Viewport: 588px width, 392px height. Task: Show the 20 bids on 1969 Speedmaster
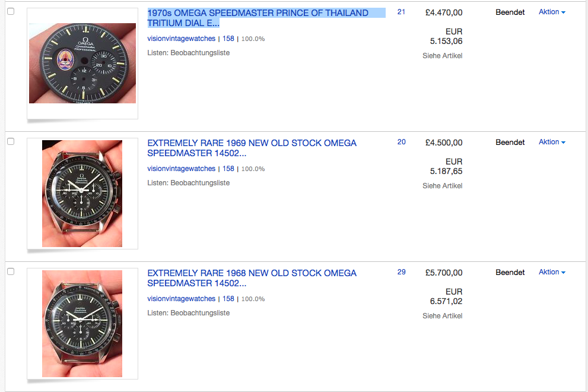401,142
